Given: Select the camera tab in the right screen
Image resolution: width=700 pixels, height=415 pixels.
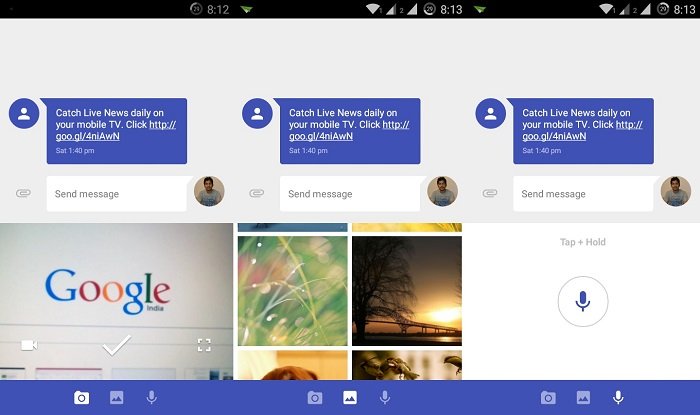Looking at the screenshot, I should [548, 398].
